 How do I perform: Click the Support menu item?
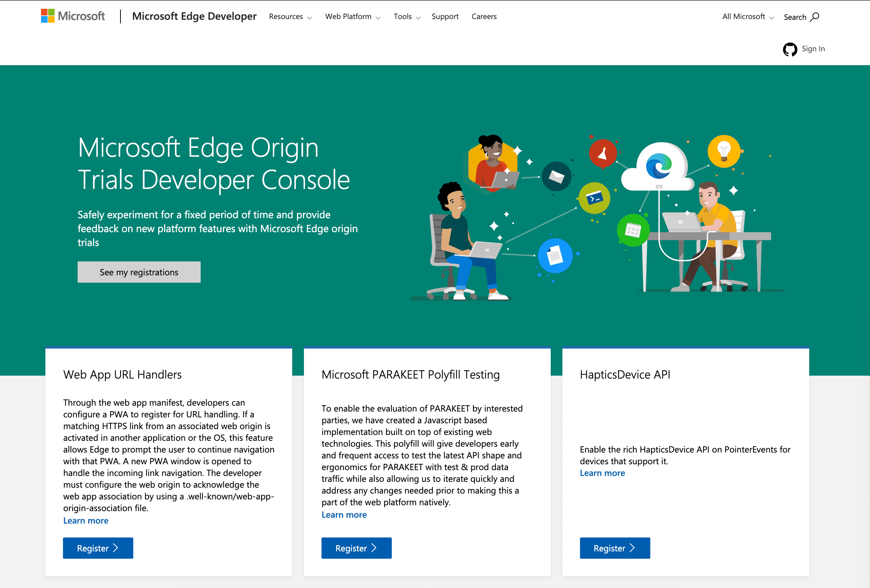point(445,16)
